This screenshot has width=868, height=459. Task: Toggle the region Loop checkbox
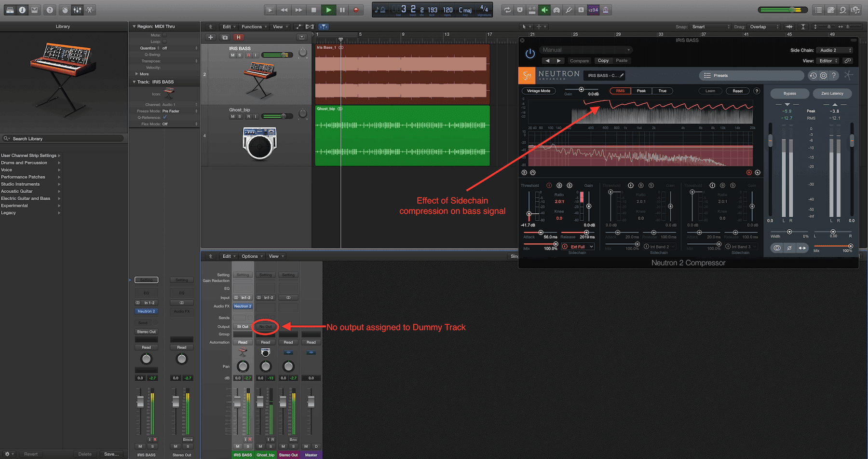tap(164, 42)
